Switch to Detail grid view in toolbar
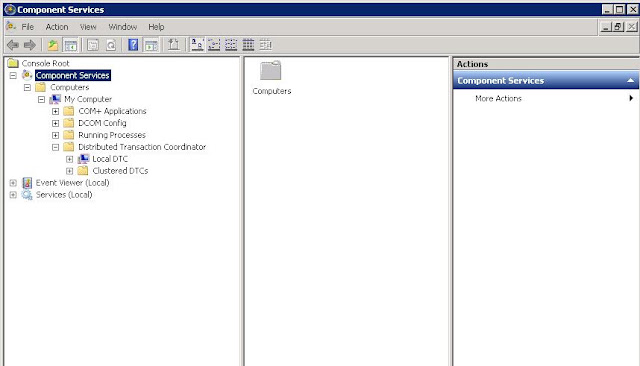Screen dimensions: 640x366 point(248,45)
